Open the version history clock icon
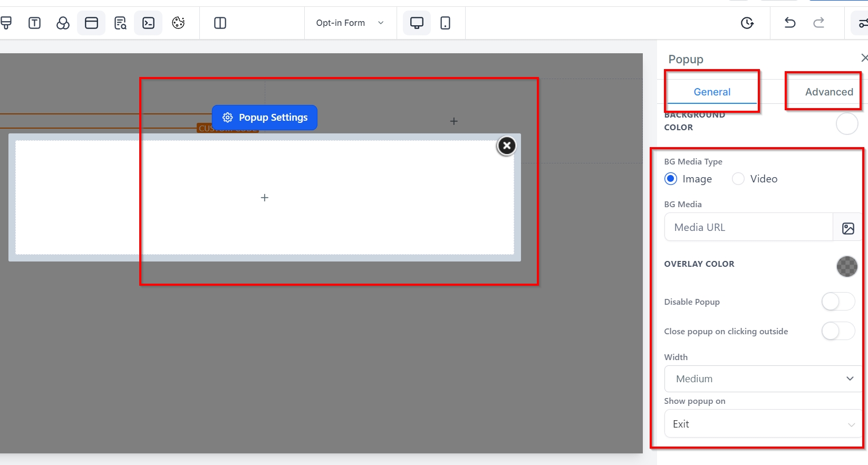 (747, 23)
